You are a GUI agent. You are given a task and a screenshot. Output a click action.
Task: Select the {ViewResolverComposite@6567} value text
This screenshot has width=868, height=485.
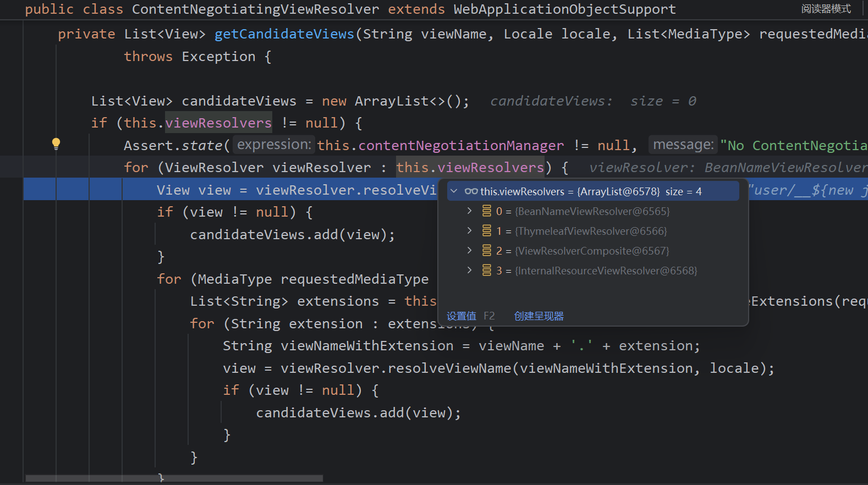pos(592,251)
